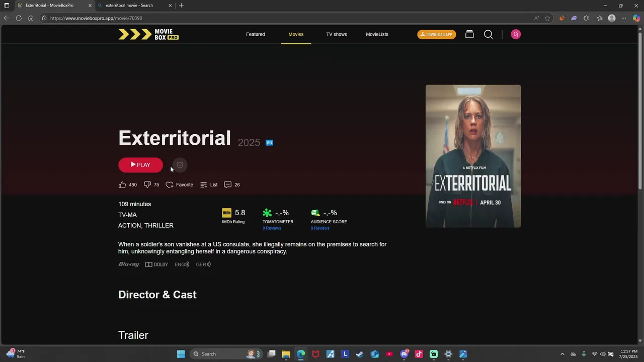Go back in the browser
The image size is (644, 362).
(7, 18)
